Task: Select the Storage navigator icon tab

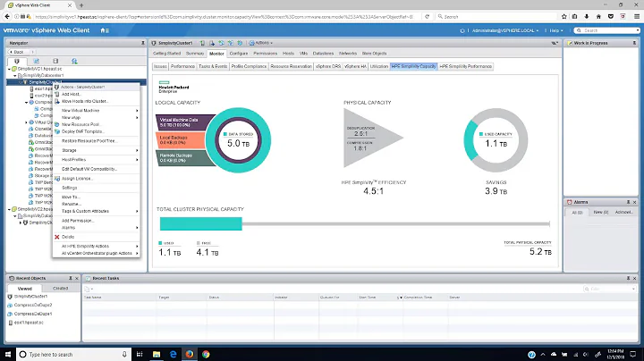Action: click(x=55, y=61)
